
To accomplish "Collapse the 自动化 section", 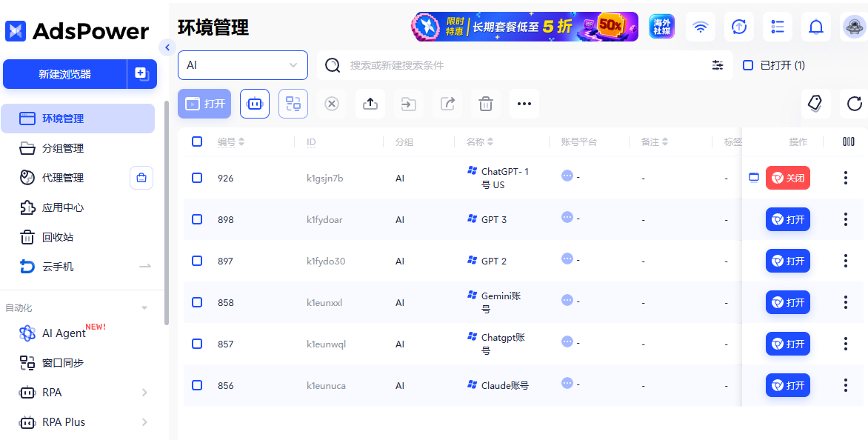I will pos(145,307).
